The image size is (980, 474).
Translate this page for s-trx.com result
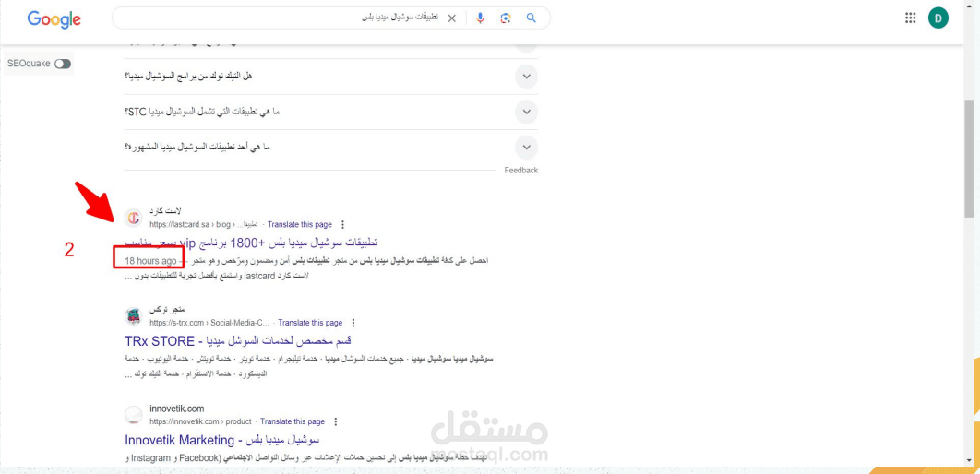click(310, 323)
